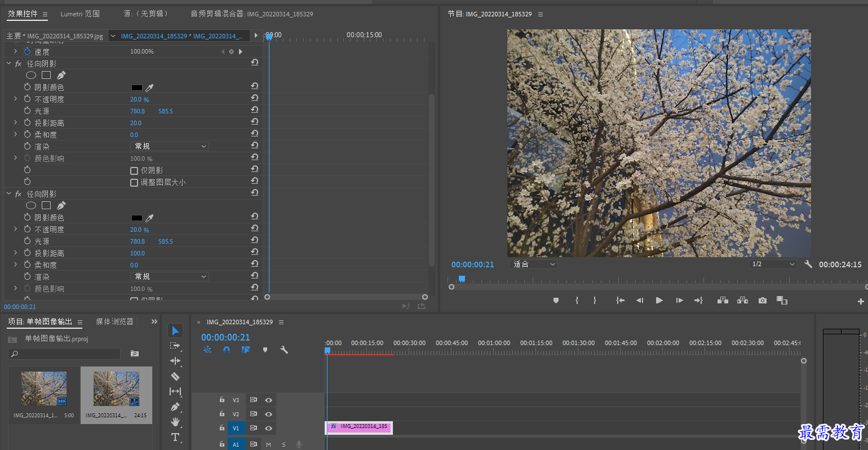Expand the 速度 property
868x450 pixels.
click(15, 51)
